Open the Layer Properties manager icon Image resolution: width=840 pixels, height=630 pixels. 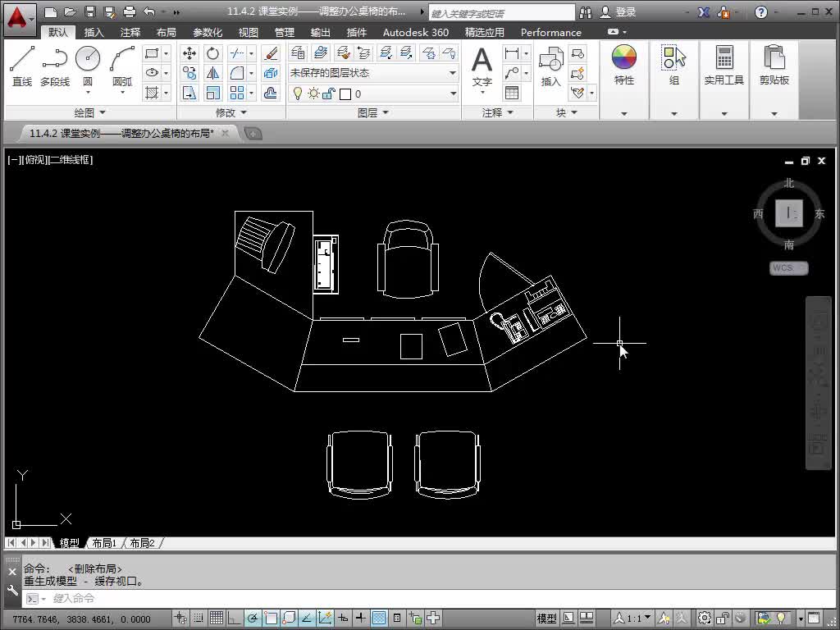click(299, 52)
